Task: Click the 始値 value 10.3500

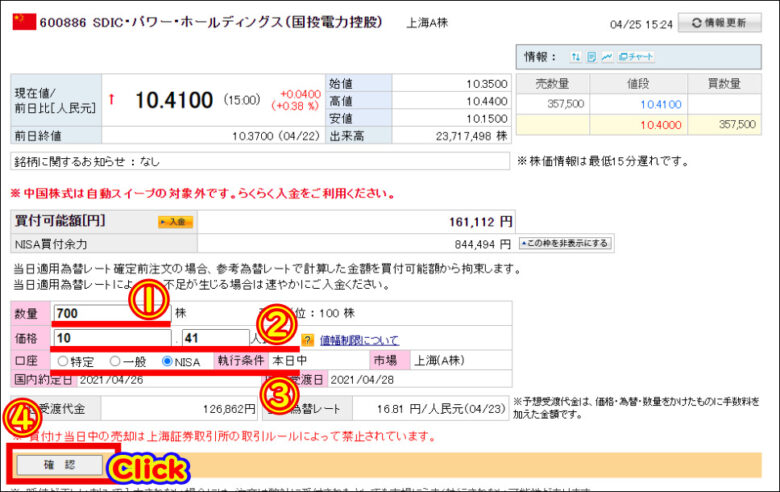Action: point(487,84)
